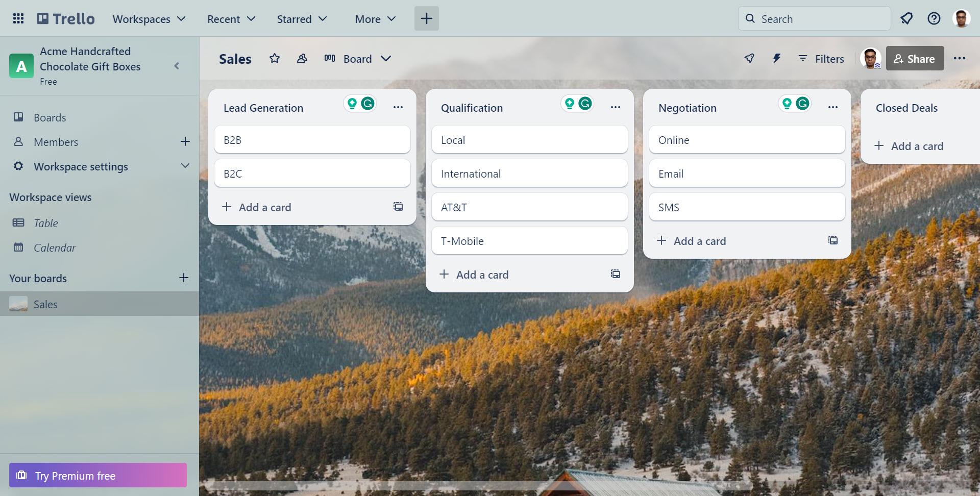The width and height of the screenshot is (980, 496).
Task: Open the AT&T card
Action: [530, 207]
